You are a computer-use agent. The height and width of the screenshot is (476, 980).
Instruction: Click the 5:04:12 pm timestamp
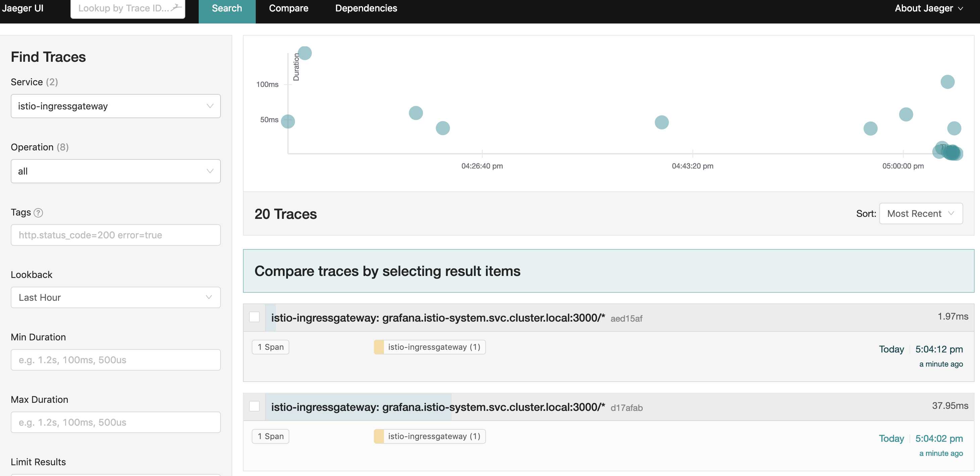click(x=939, y=349)
